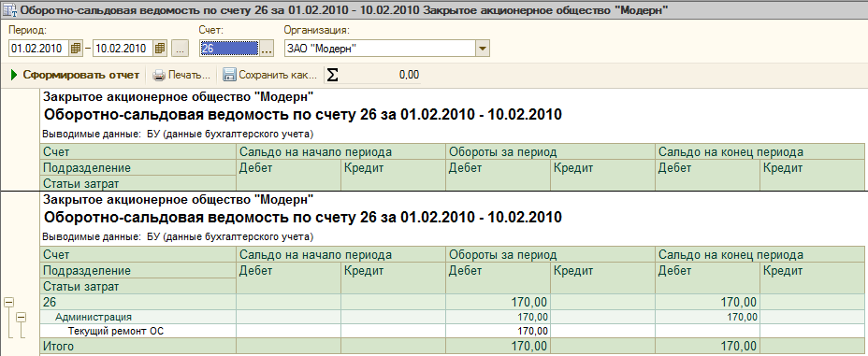Open calendar for start date 01.02.2010

(x=75, y=49)
